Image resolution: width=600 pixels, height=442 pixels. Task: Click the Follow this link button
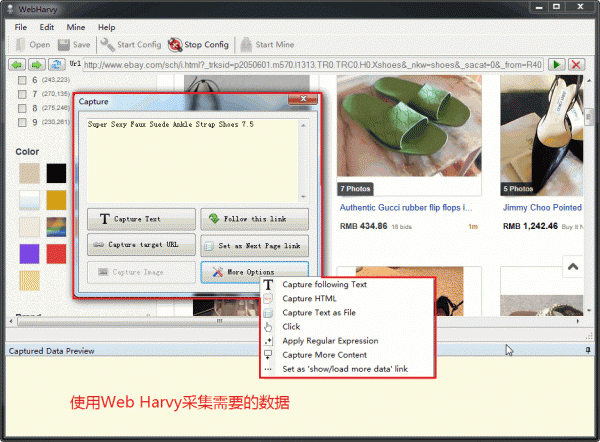coord(254,219)
